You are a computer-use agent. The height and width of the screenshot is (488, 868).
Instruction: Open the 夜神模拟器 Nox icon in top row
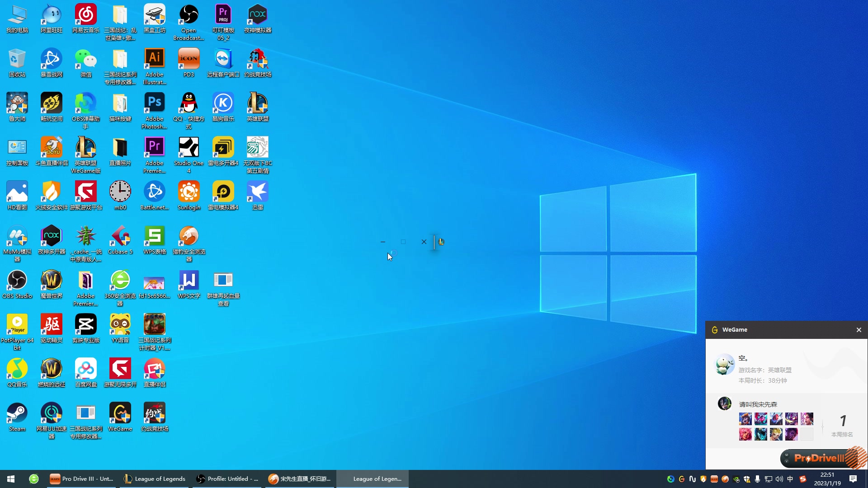(257, 14)
